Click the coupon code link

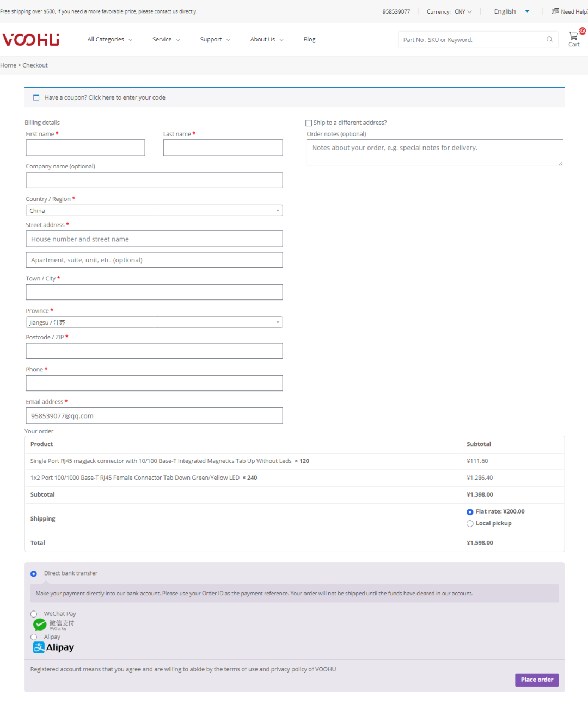point(127,98)
